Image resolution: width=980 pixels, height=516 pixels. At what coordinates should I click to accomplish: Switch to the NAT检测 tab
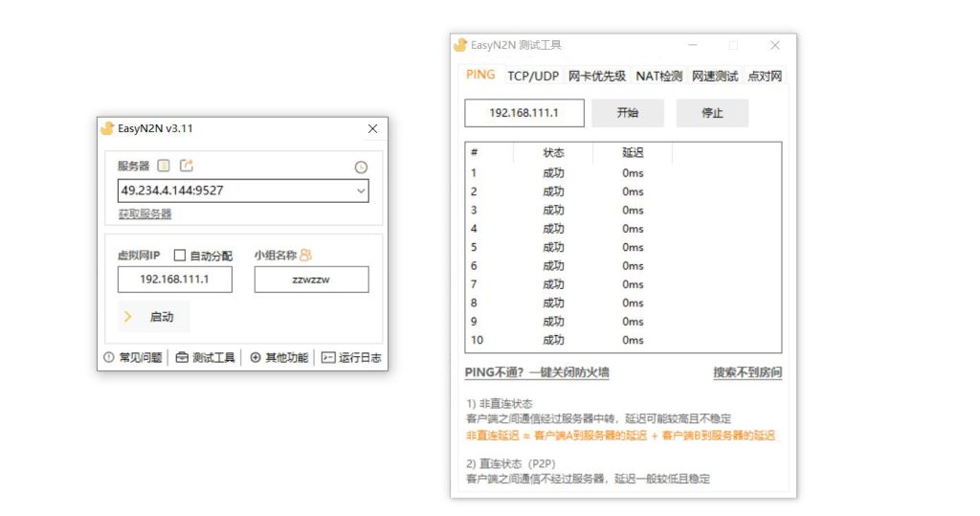click(x=658, y=76)
